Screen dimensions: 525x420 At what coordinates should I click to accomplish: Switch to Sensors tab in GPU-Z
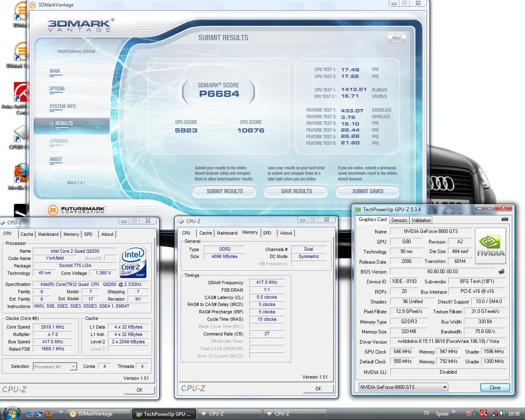(399, 220)
